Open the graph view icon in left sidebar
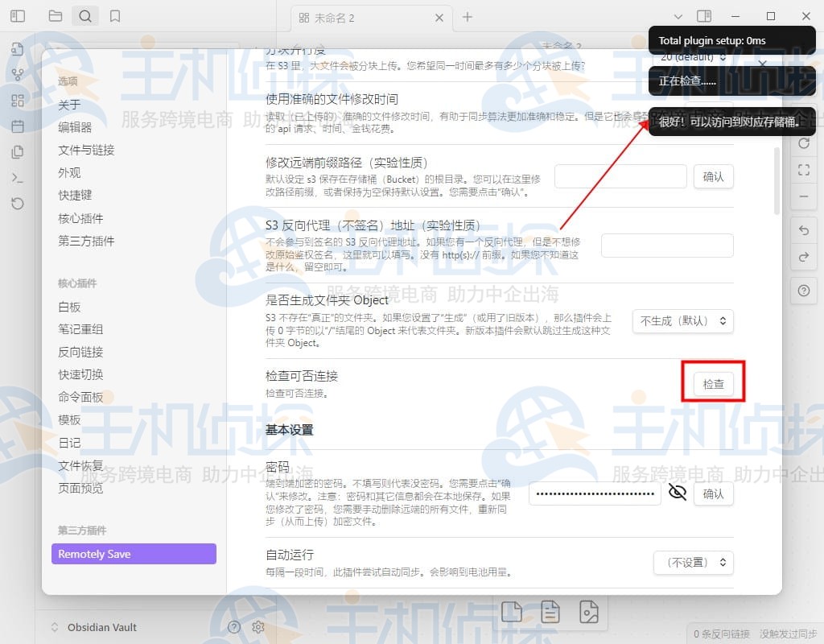Viewport: 824px width, 644px height. [x=18, y=74]
